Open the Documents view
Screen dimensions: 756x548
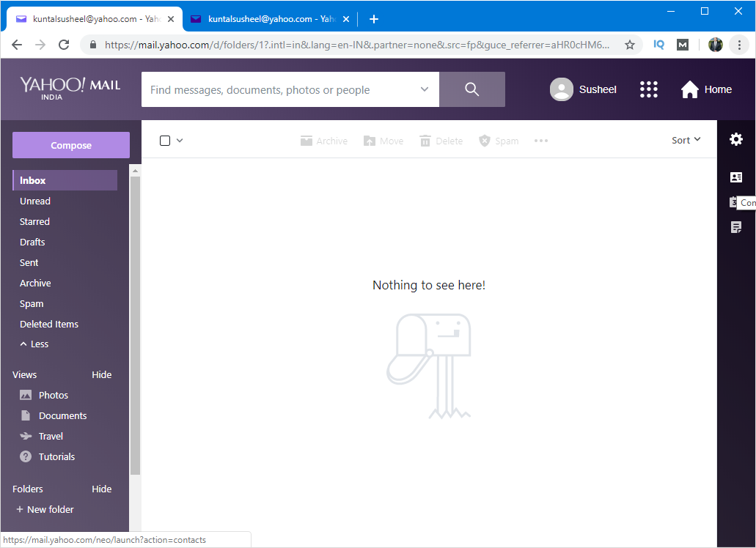point(53,415)
